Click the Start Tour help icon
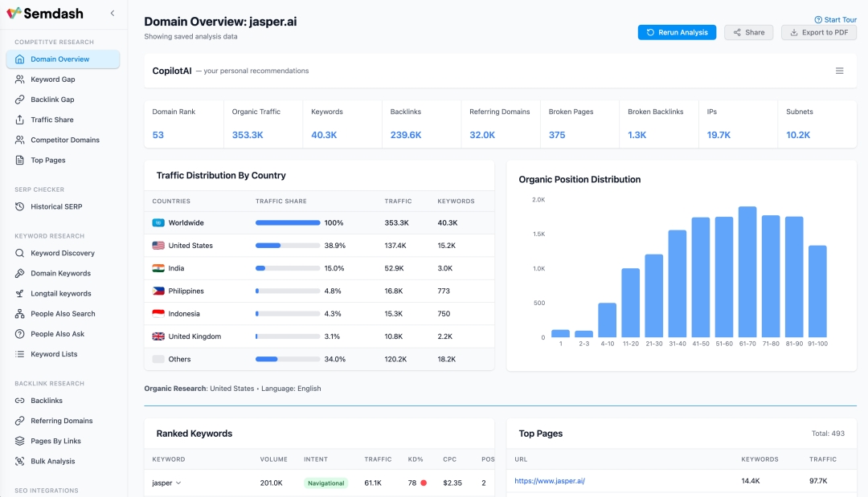This screenshot has width=868, height=497. (818, 19)
